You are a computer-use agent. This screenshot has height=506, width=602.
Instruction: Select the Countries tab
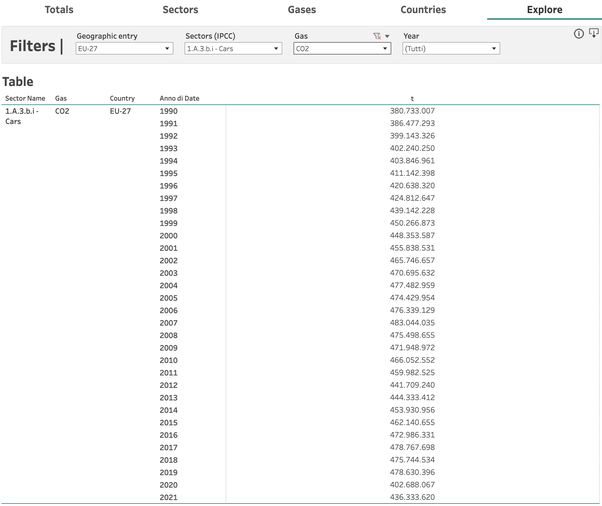(x=423, y=10)
